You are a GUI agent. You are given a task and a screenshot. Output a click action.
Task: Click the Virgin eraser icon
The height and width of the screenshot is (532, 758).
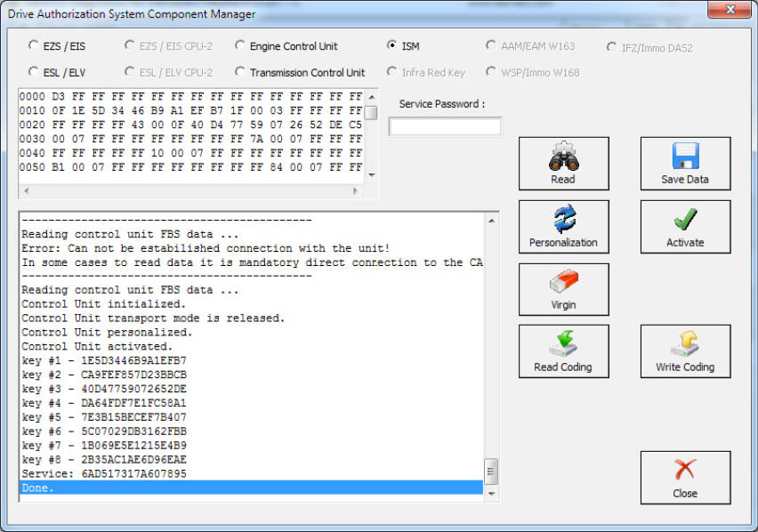point(563,284)
